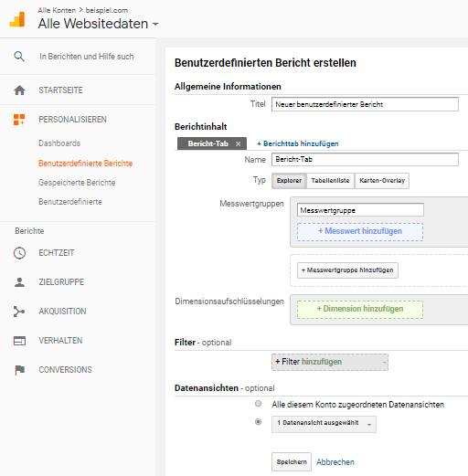This screenshot has height=476, width=468.
Task: Open PERSONALISIEREN section in sidebar
Action: coord(72,120)
